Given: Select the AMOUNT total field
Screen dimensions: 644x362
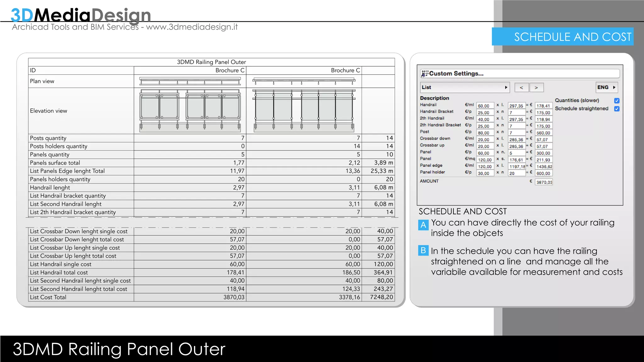Looking at the screenshot, I should tap(544, 182).
